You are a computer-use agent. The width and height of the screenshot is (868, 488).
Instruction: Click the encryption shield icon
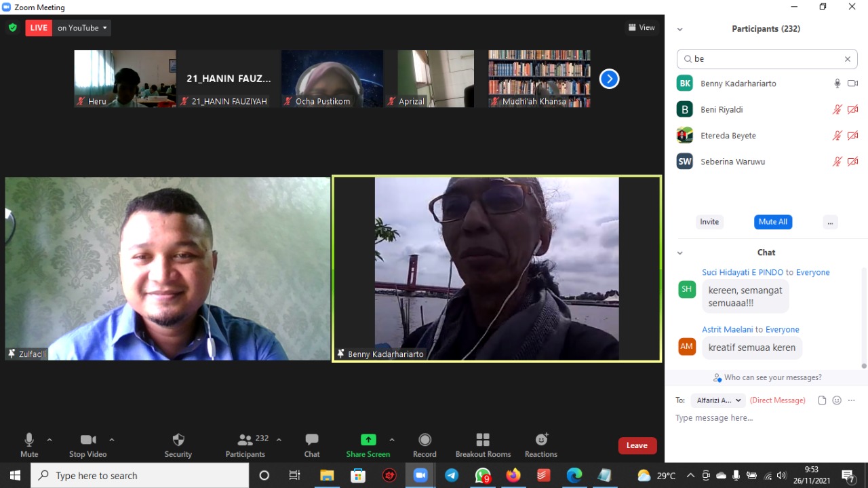12,28
